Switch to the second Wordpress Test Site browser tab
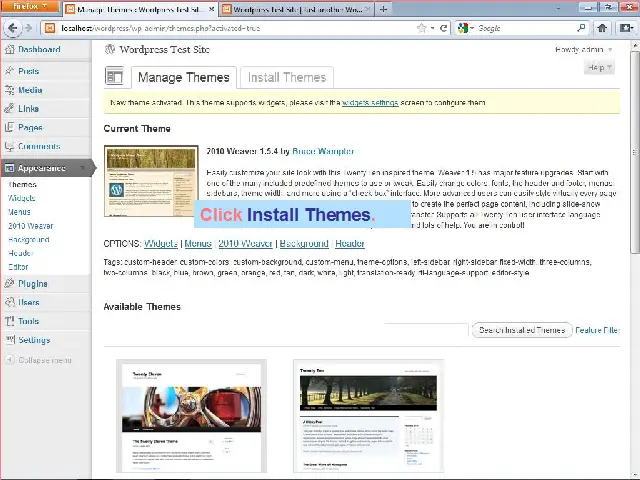The width and height of the screenshot is (640, 480). [297, 9]
